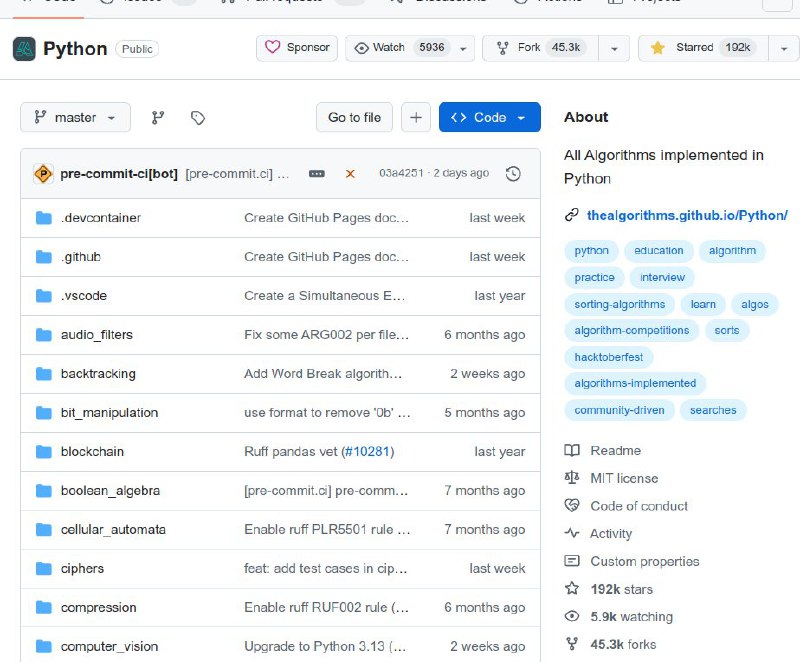800x662 pixels.
Task: Toggle the Starred button
Action: click(703, 48)
